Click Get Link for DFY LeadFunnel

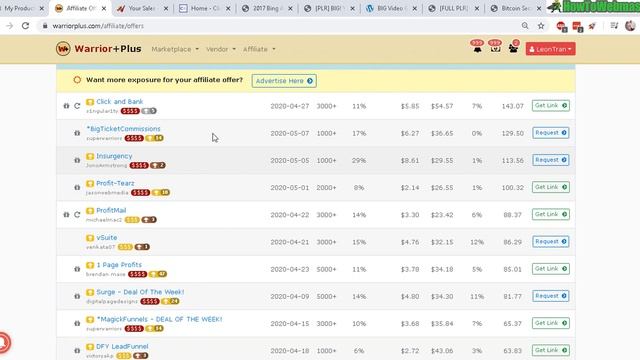(x=551, y=350)
